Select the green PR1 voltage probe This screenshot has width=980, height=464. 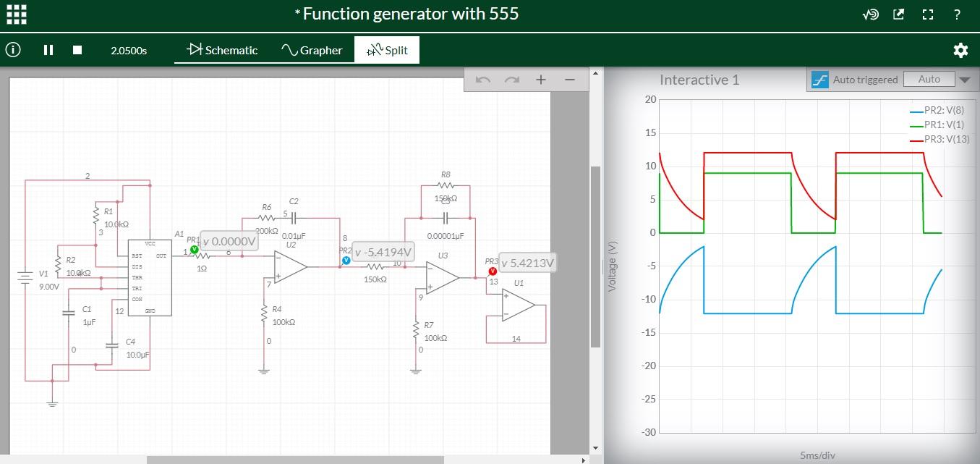tap(193, 248)
